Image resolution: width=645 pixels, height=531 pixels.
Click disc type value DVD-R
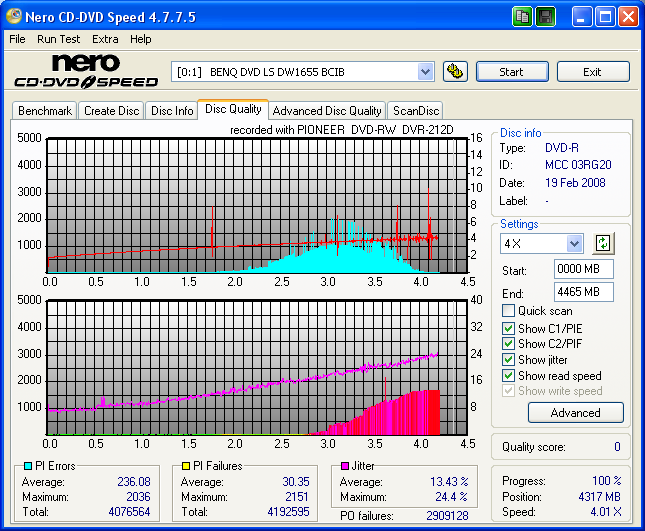(561, 148)
